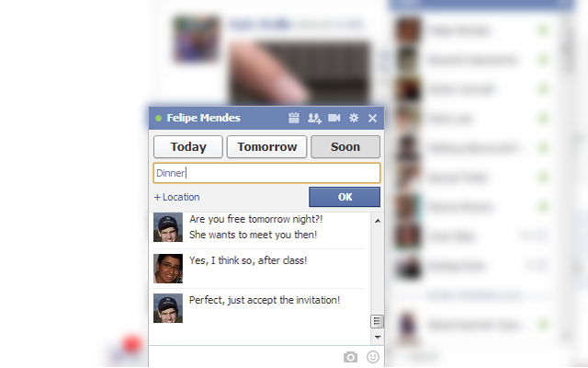Click Felipe's avatar beside 'Perfect, just accept' message

[168, 308]
